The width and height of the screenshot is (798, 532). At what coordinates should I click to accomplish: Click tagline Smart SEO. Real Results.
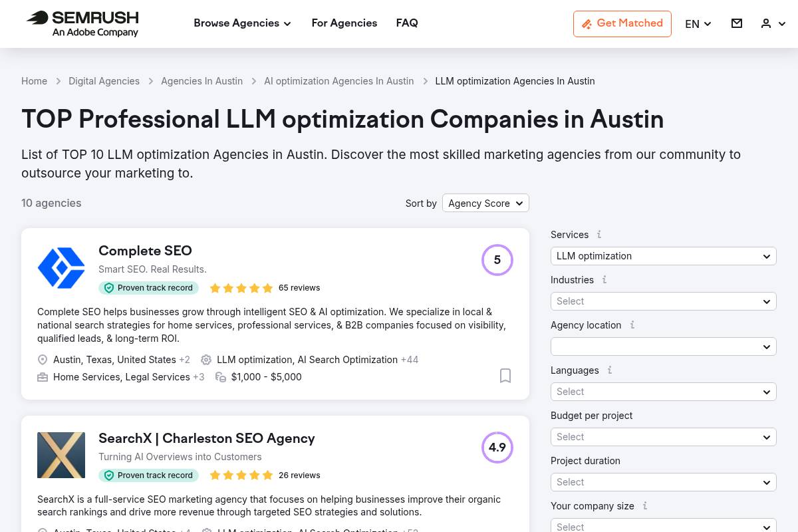pos(152,269)
